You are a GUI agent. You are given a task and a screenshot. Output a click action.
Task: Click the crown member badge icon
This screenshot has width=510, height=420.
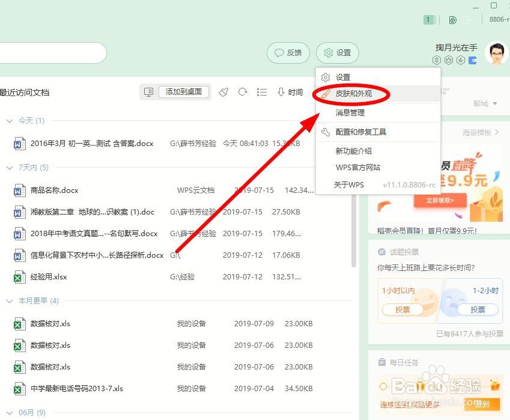[449, 60]
